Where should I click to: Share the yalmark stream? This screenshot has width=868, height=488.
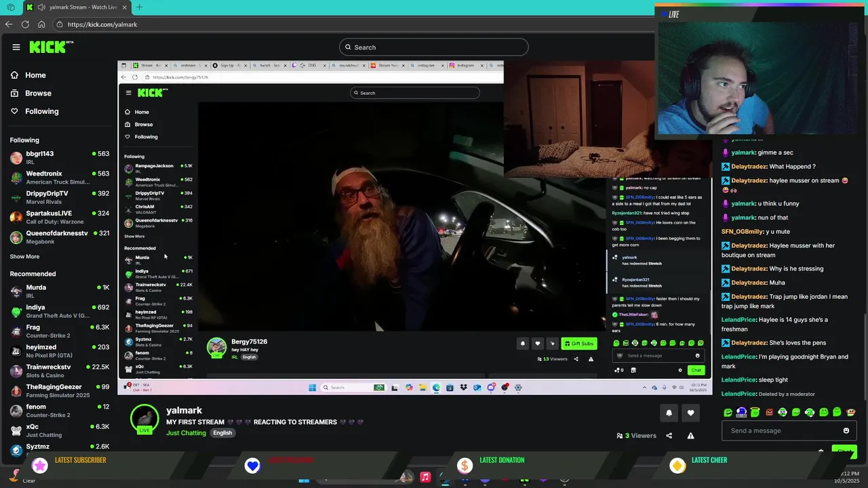669,436
